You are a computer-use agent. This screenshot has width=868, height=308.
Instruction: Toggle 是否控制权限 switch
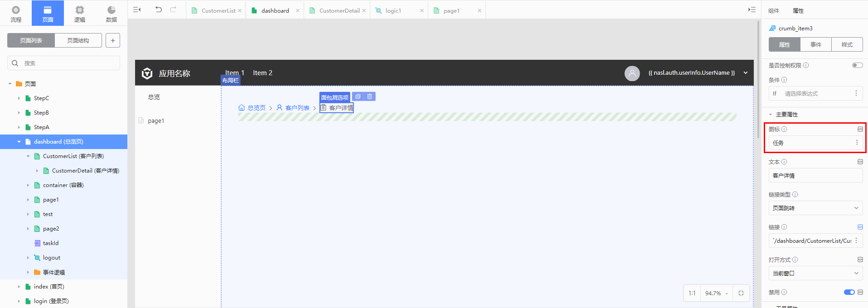click(x=857, y=65)
